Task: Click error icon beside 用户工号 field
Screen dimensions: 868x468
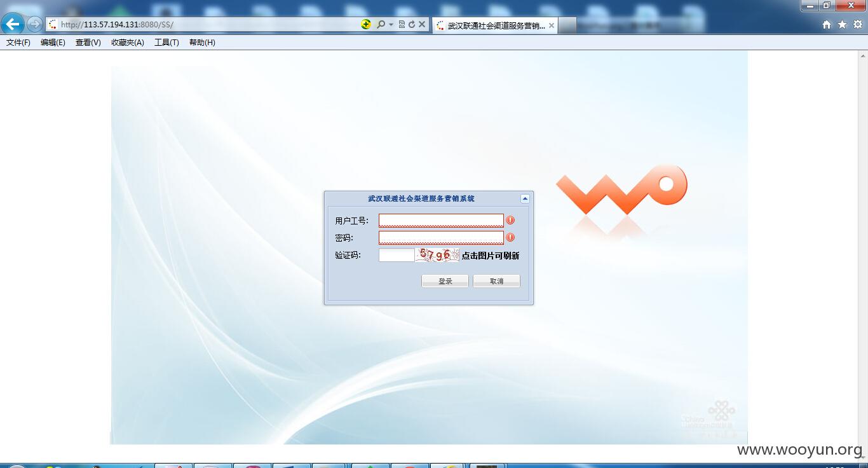Action: click(x=510, y=220)
